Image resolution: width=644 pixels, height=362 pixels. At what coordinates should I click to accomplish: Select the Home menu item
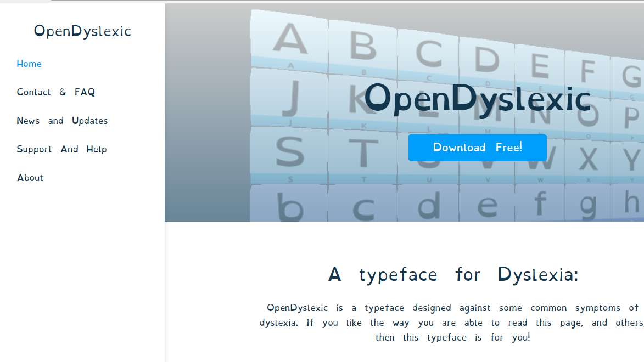click(x=29, y=64)
